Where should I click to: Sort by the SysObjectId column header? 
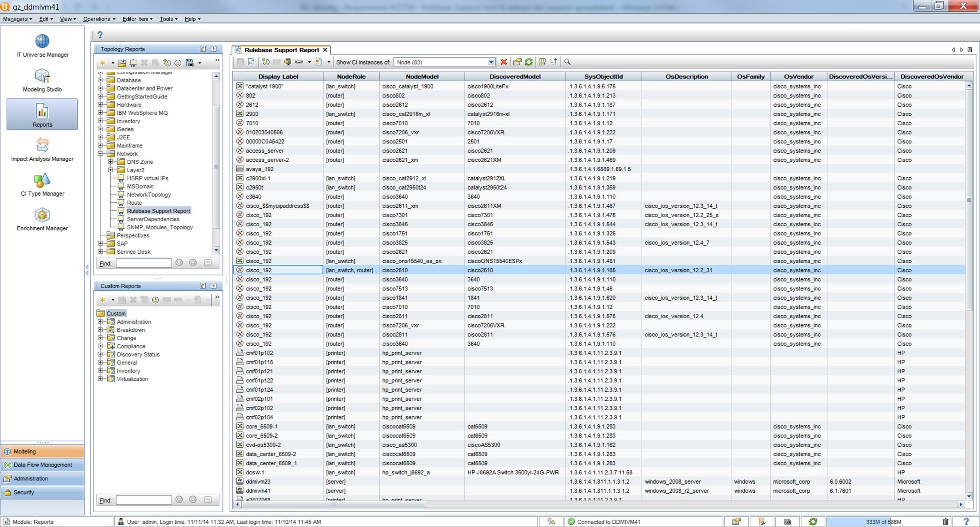tap(603, 76)
